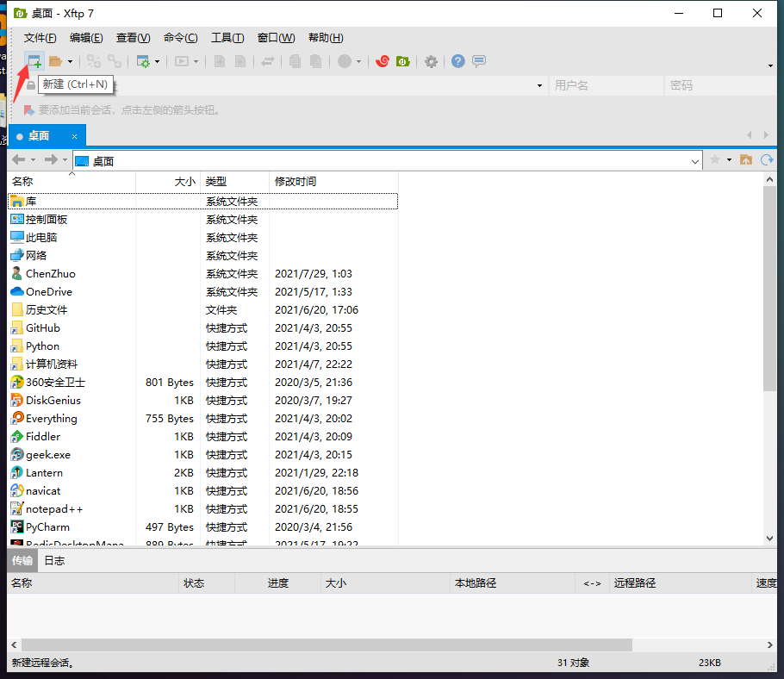Refresh the current folder listing
The width and height of the screenshot is (784, 679).
click(766, 160)
